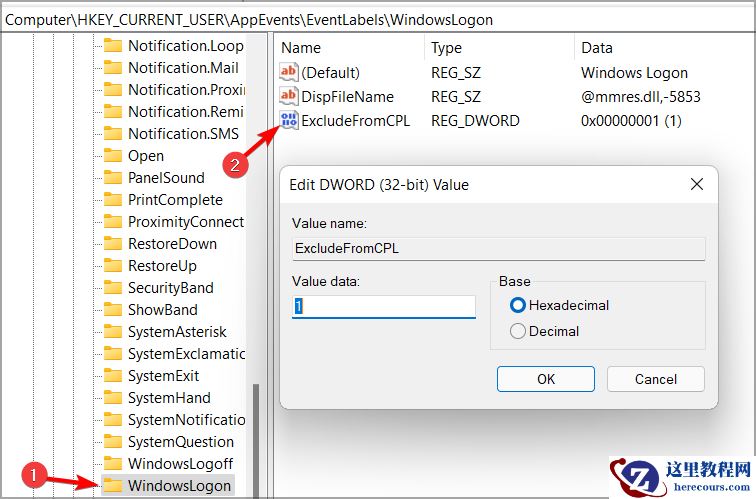Image resolution: width=756 pixels, height=499 pixels.
Task: Click the ExcludeFromCPL DWORD value icon
Action: (288, 120)
